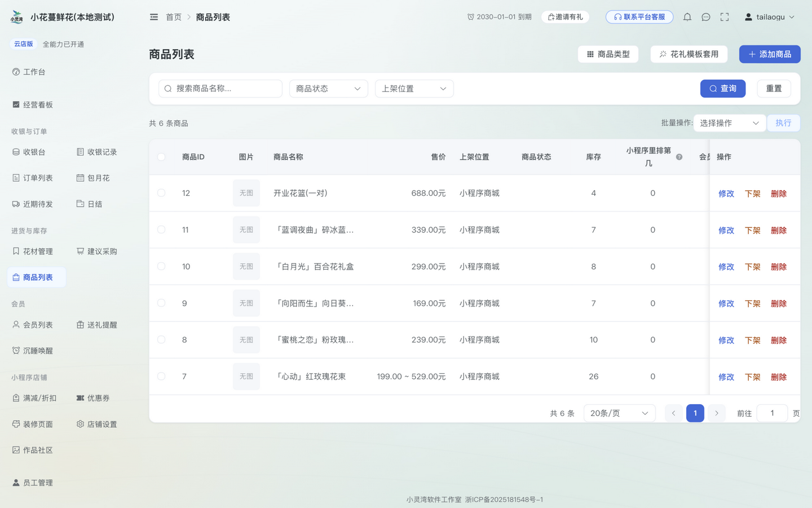Image resolution: width=812 pixels, height=508 pixels.
Task: Open the 上架位置 filter dropdown
Action: tap(414, 89)
